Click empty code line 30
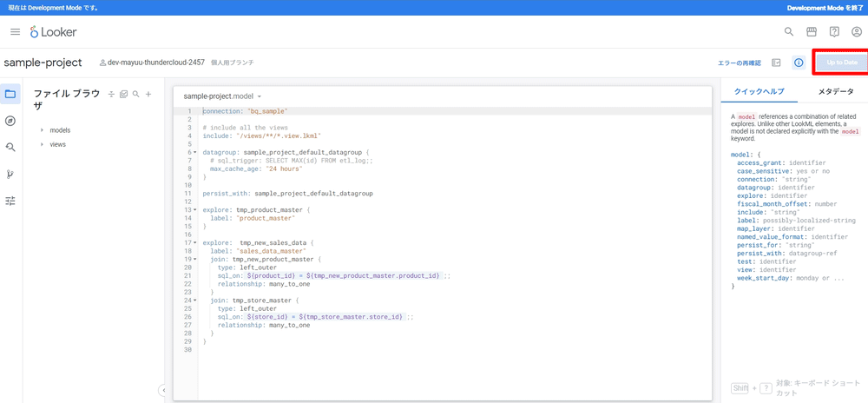The height and width of the screenshot is (403, 868). click(454, 350)
